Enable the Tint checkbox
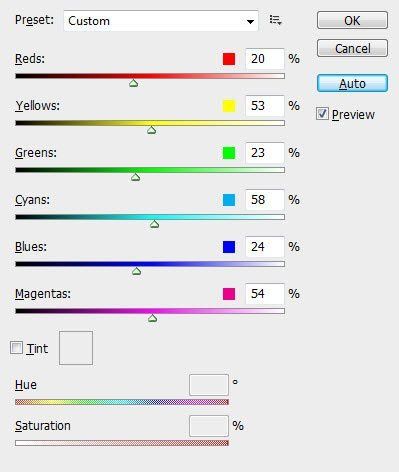 coord(16,348)
